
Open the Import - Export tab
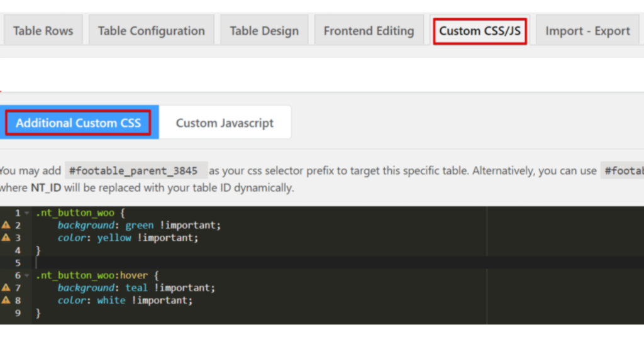(587, 30)
